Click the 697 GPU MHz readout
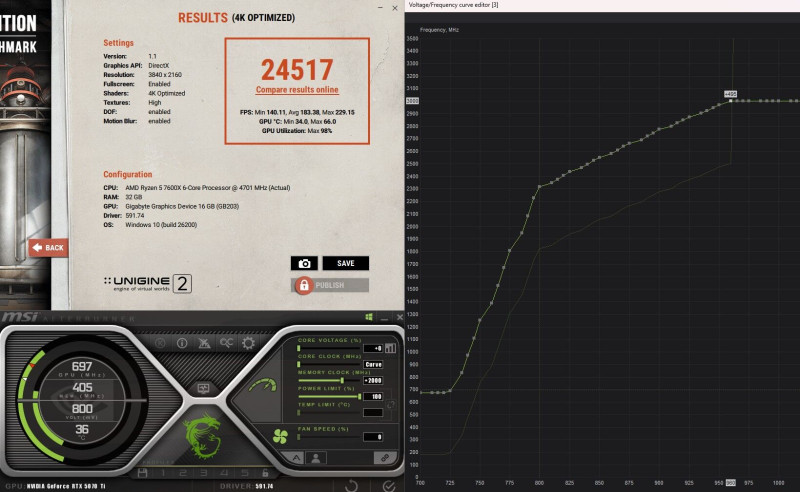Image resolution: width=800 pixels, height=492 pixels. [x=82, y=366]
